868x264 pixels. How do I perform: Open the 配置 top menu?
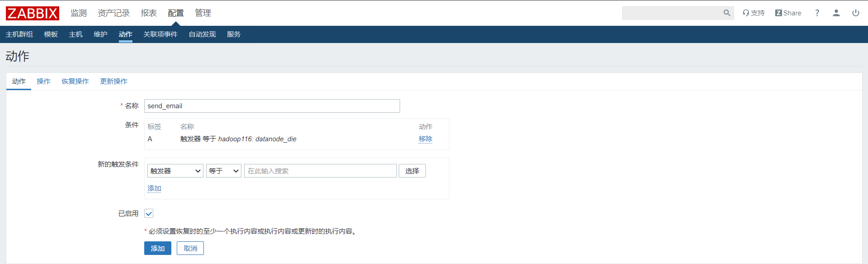tap(176, 13)
